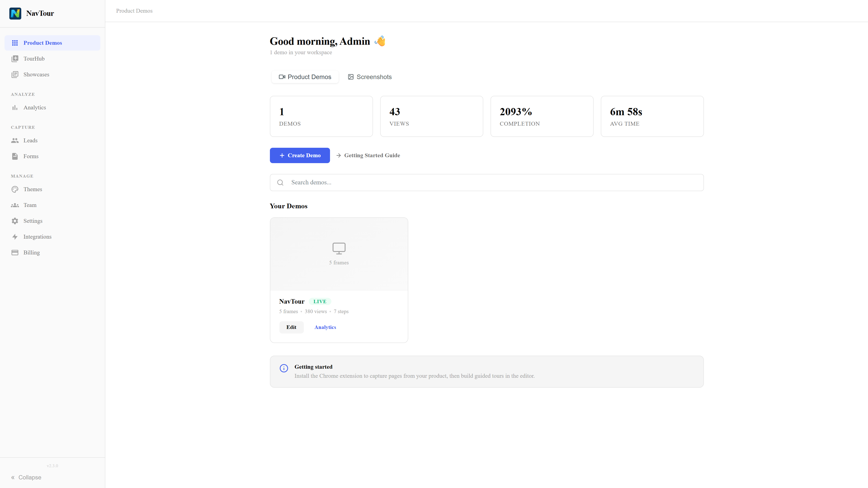Click the Create Demo button
Viewport: 868px width, 488px height.
pos(300,155)
